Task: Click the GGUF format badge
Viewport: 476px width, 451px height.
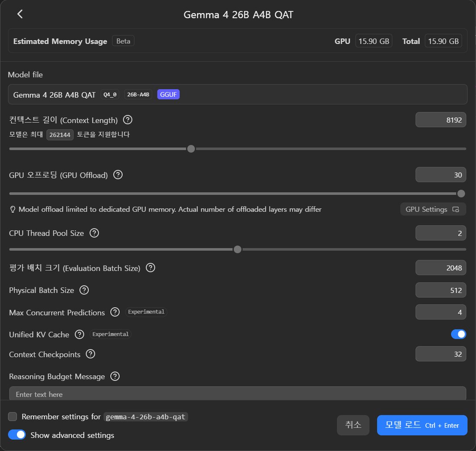Action: click(x=168, y=94)
